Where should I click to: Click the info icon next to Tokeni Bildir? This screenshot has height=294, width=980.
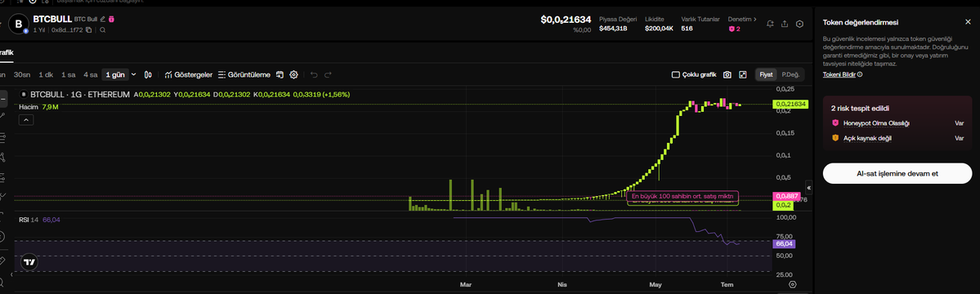(860, 74)
